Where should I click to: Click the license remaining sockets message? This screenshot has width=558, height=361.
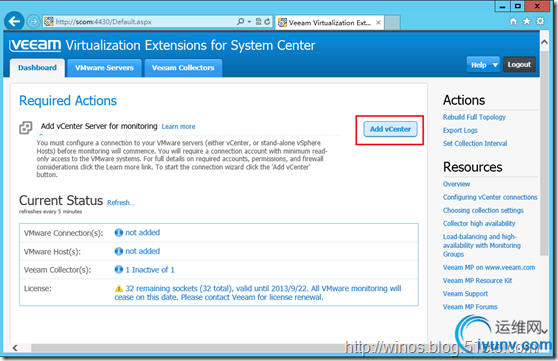click(x=258, y=293)
